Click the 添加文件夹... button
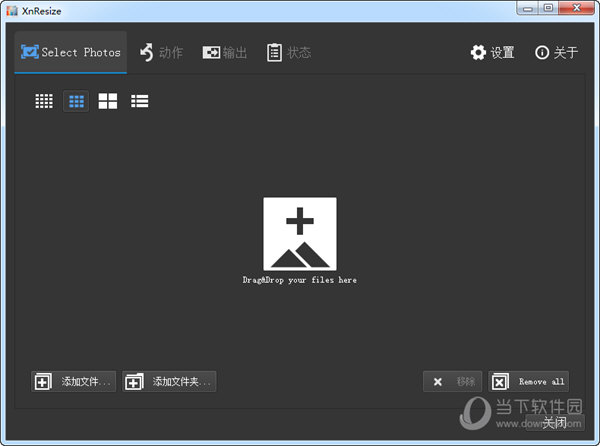Viewport: 600px width, 446px height. [170, 381]
